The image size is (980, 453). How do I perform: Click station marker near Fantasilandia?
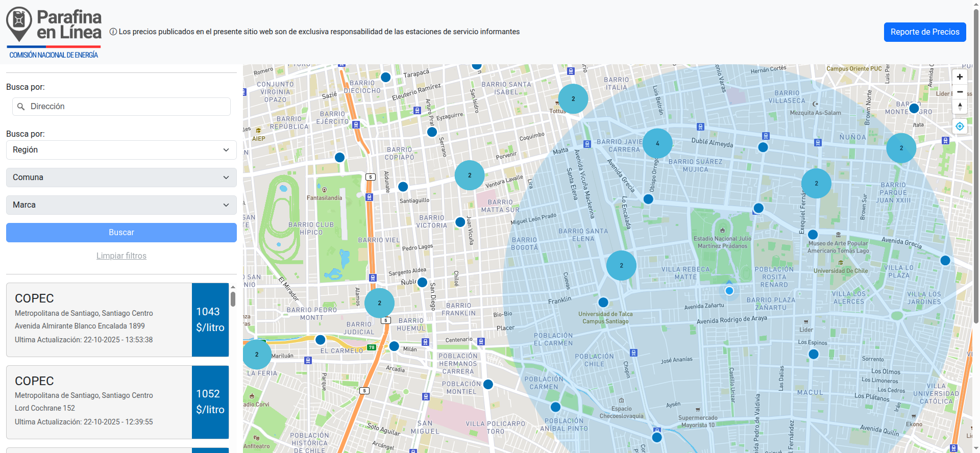coord(339,157)
